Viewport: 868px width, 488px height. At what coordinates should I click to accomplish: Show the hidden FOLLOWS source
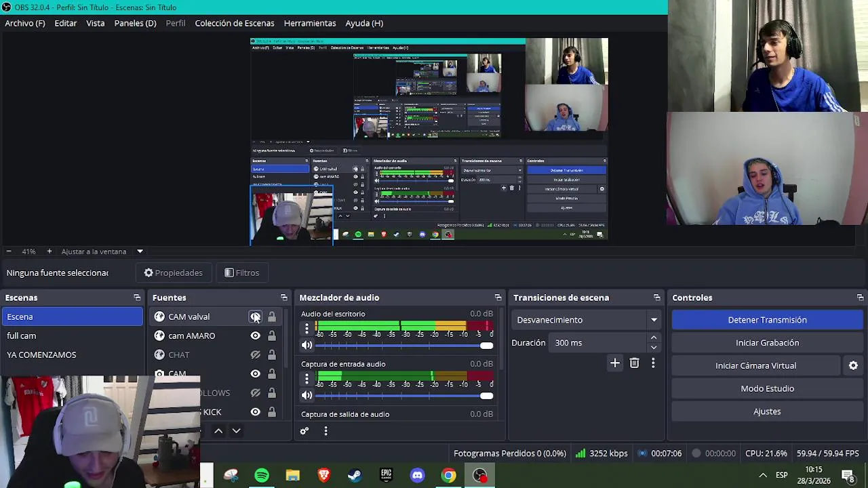pyautogui.click(x=255, y=392)
